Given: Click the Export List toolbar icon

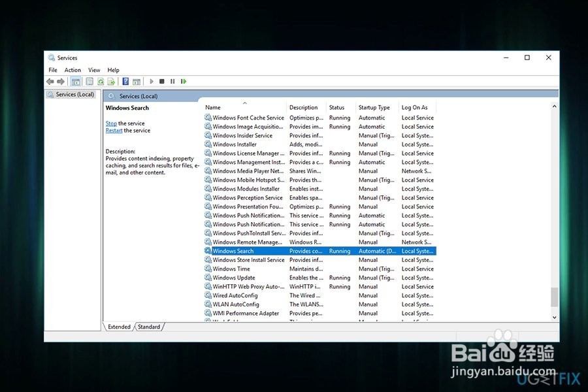Looking at the screenshot, I should click(x=111, y=82).
